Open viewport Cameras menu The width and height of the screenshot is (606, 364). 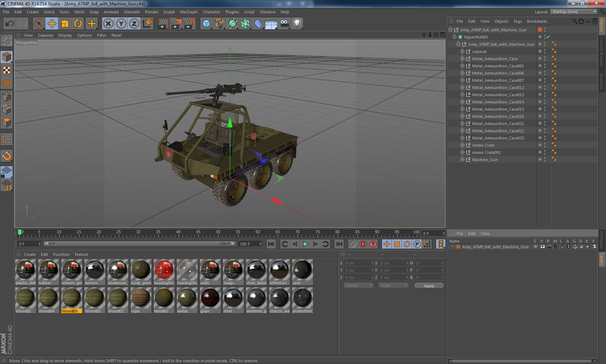point(45,35)
